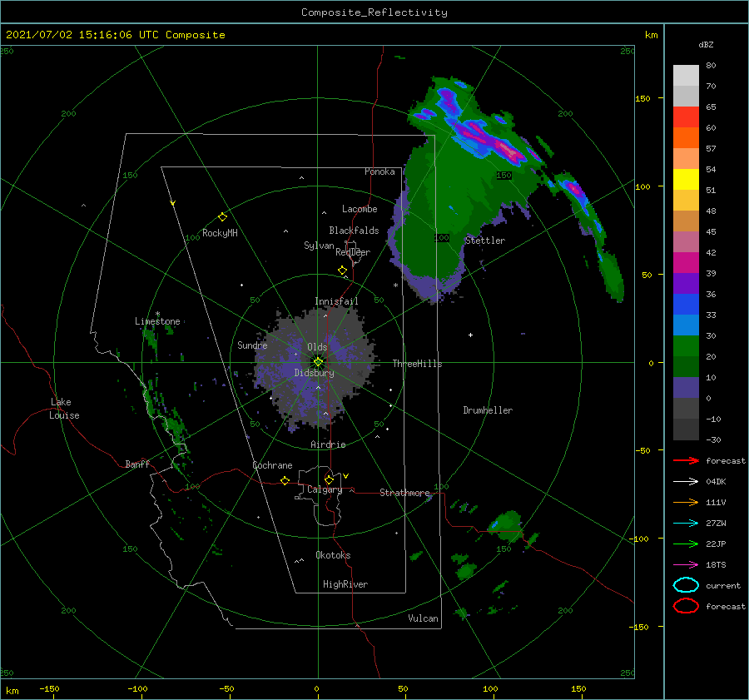Click the 'current' legend label
The height and width of the screenshot is (700, 749).
point(723,585)
